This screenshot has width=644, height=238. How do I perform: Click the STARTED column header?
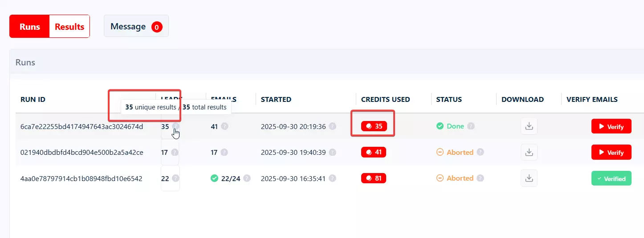276,100
